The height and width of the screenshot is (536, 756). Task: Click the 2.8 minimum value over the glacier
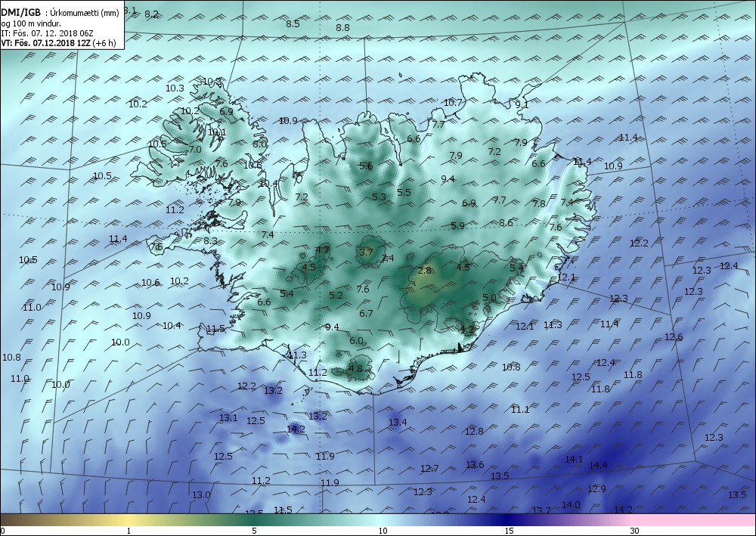pos(424,271)
